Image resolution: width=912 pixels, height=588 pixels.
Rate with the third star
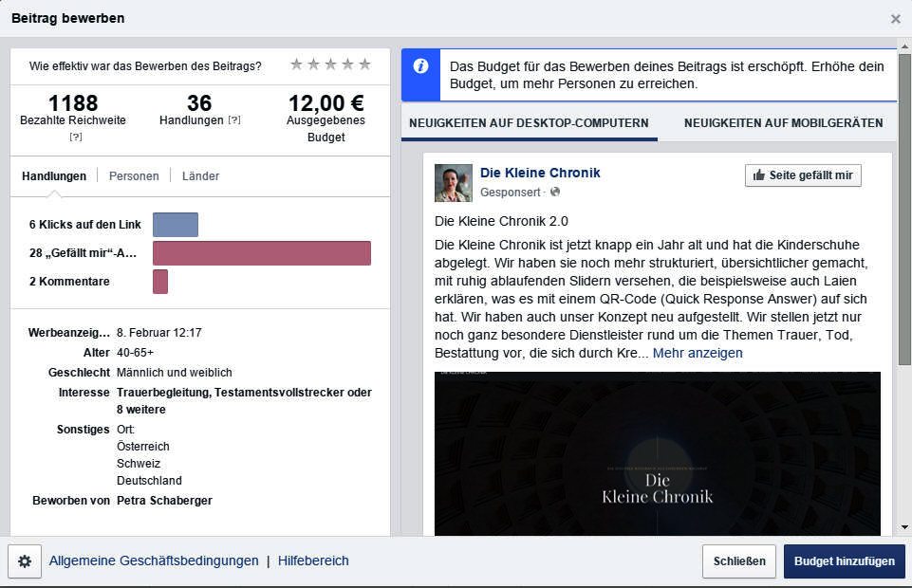330,64
